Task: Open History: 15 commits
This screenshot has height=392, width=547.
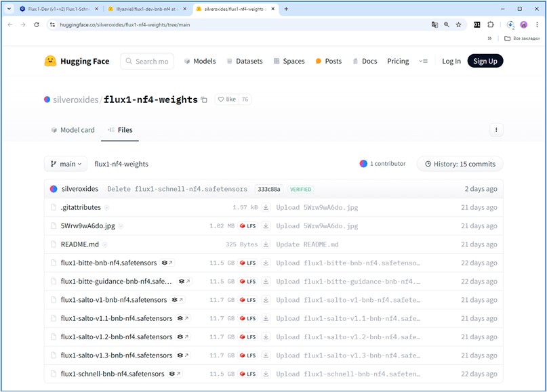Action: click(x=460, y=164)
